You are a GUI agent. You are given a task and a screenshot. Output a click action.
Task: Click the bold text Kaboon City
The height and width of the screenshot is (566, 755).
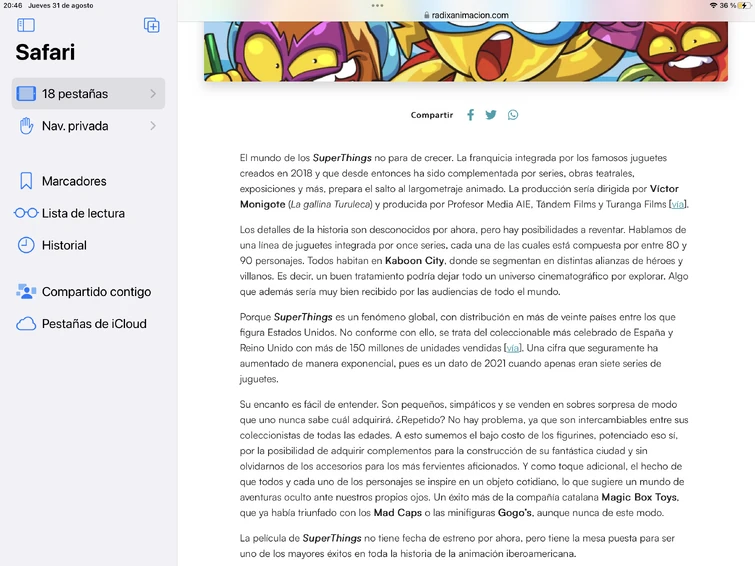click(415, 261)
